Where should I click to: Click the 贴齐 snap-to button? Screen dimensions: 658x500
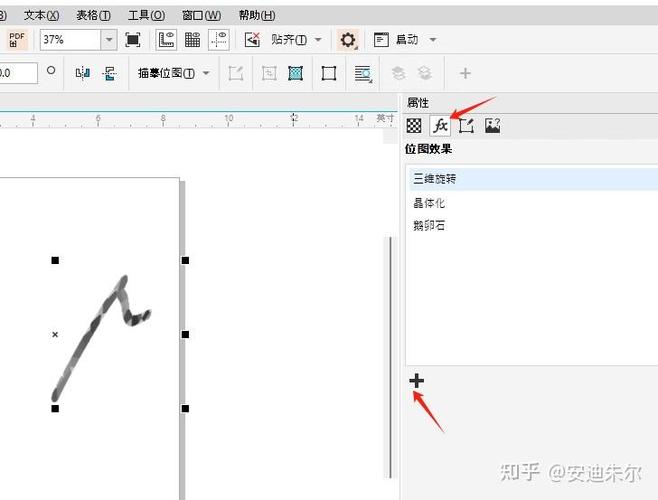click(289, 40)
